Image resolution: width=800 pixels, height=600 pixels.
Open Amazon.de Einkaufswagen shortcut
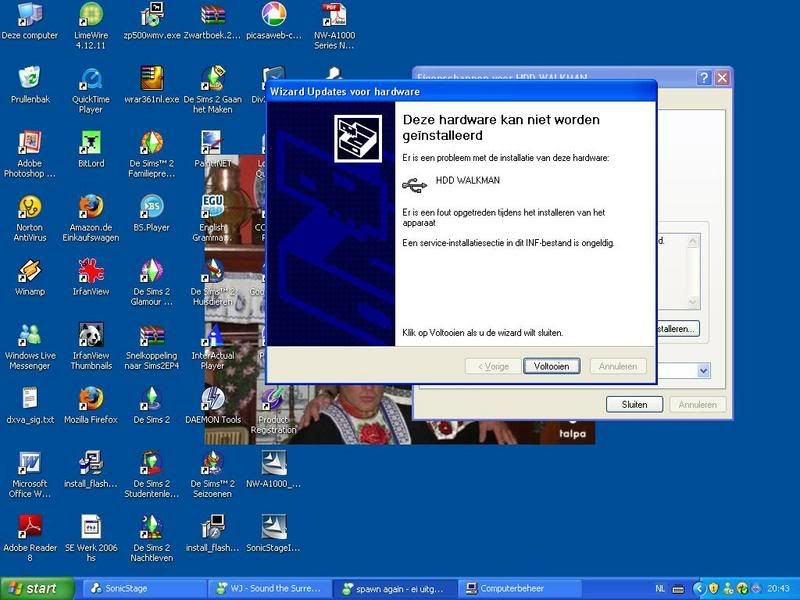click(91, 218)
